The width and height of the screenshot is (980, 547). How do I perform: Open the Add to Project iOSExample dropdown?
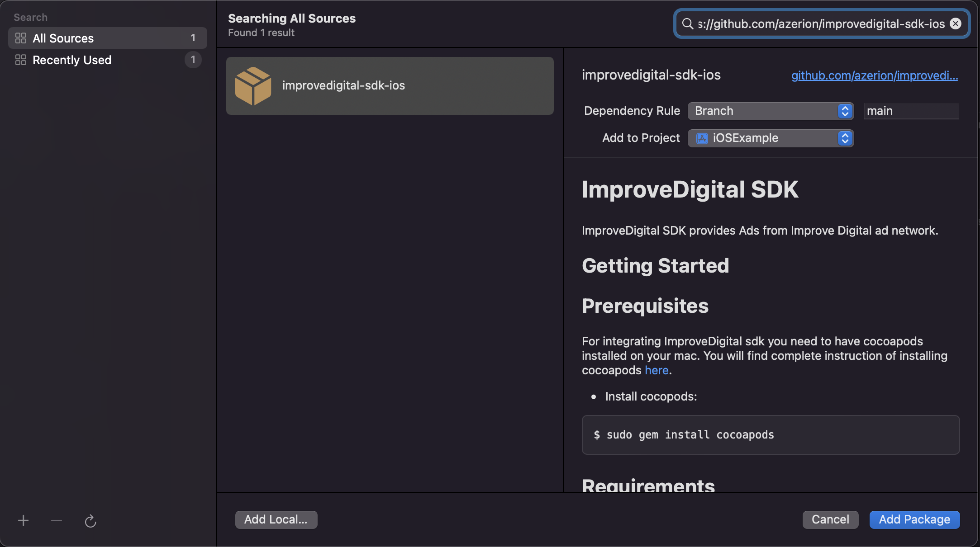(771, 138)
